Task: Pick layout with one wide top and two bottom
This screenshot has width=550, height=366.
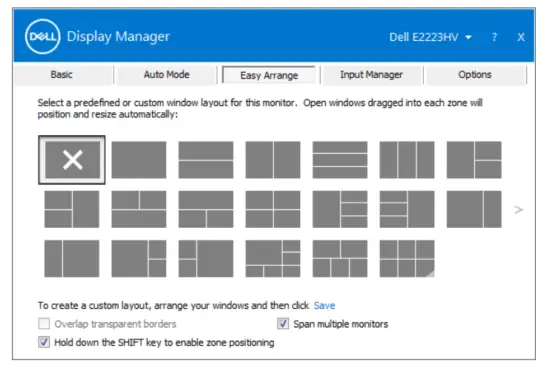Action: pyautogui.click(x=206, y=209)
